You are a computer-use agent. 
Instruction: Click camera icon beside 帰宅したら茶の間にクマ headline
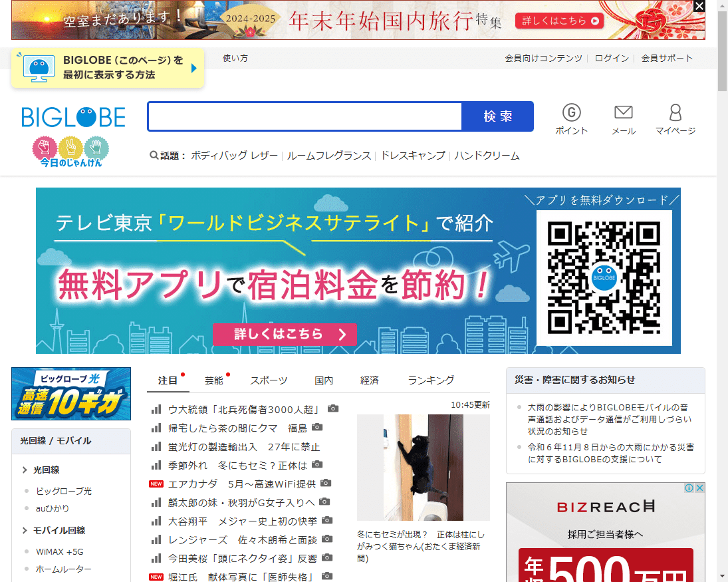(317, 427)
